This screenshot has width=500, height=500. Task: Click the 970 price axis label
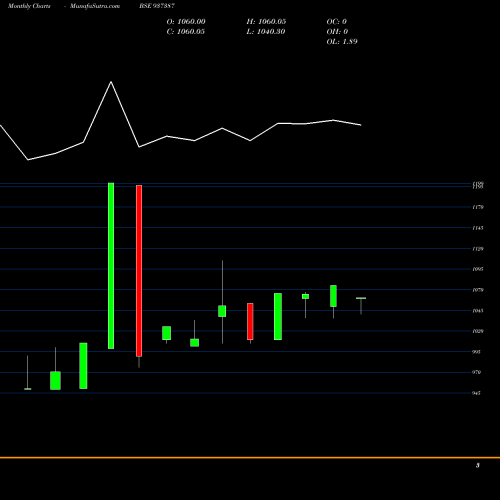pos(477,372)
